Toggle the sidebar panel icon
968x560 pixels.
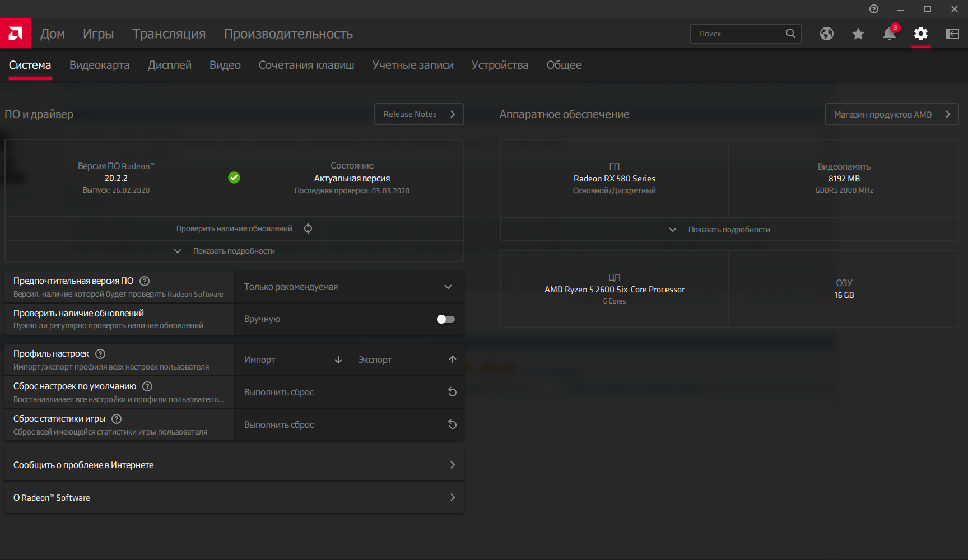(x=952, y=34)
